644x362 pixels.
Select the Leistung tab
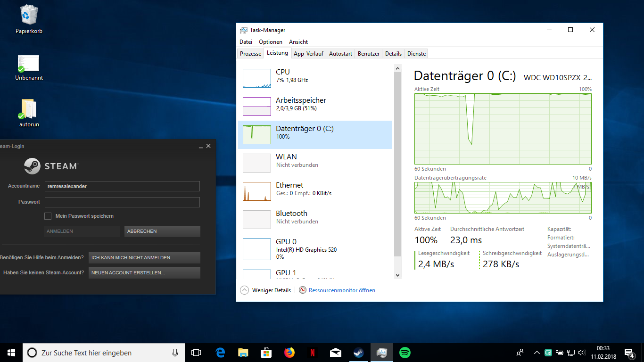click(x=277, y=53)
